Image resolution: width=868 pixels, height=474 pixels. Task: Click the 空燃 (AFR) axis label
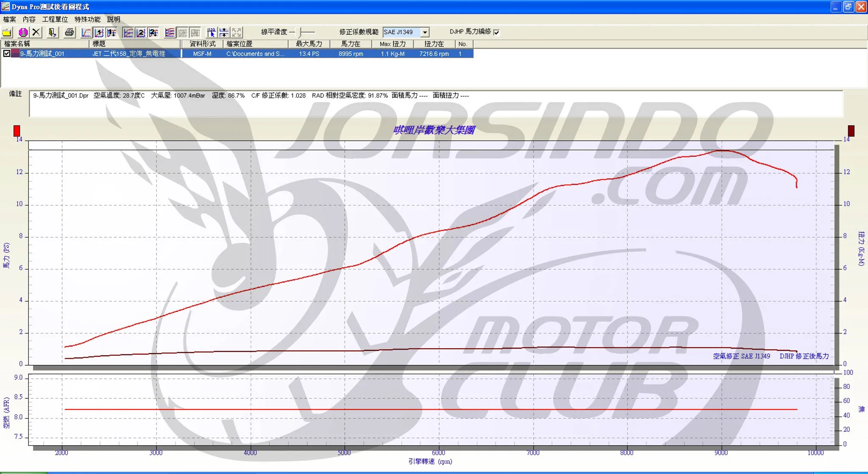click(6, 413)
